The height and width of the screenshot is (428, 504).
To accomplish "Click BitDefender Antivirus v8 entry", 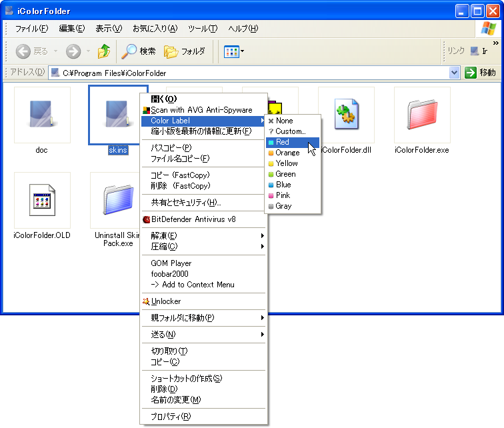I will click(203, 219).
